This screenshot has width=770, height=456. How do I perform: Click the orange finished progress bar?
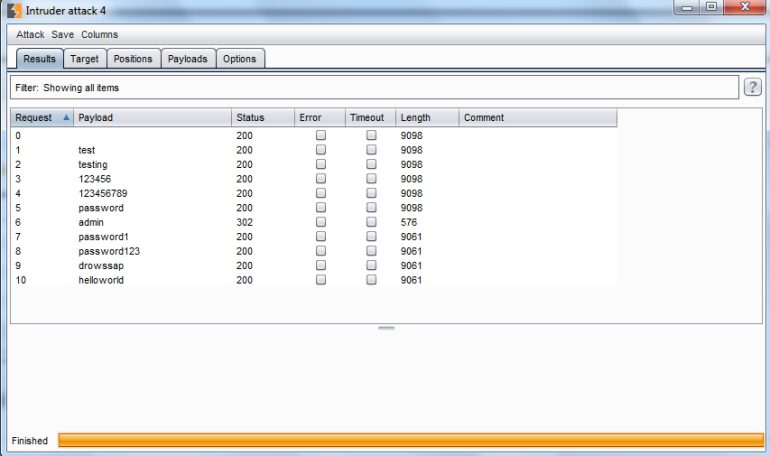point(410,440)
